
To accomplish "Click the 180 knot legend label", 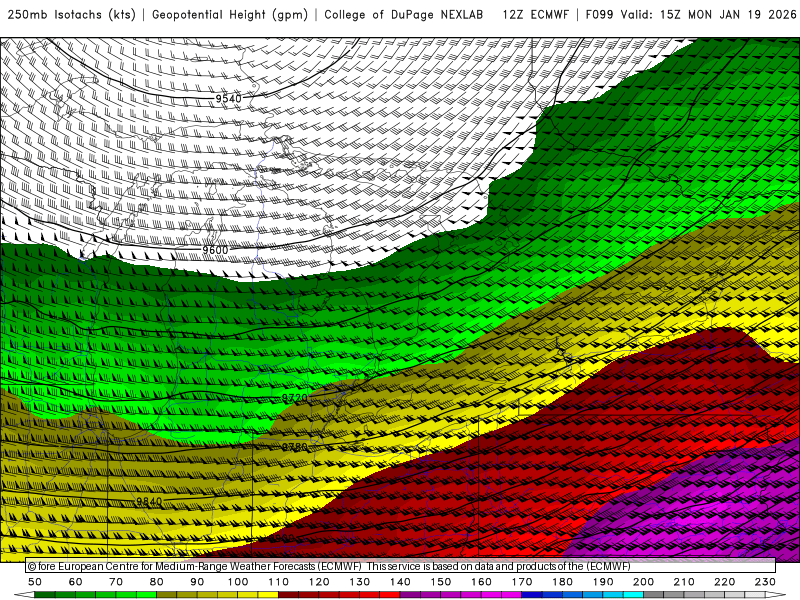I will [x=562, y=582].
